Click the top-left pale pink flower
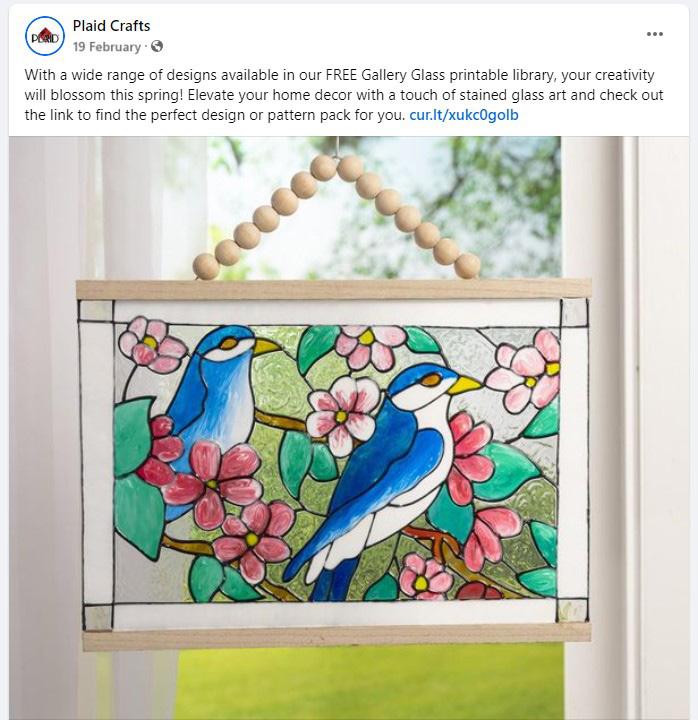698x720 pixels. pyautogui.click(x=152, y=344)
